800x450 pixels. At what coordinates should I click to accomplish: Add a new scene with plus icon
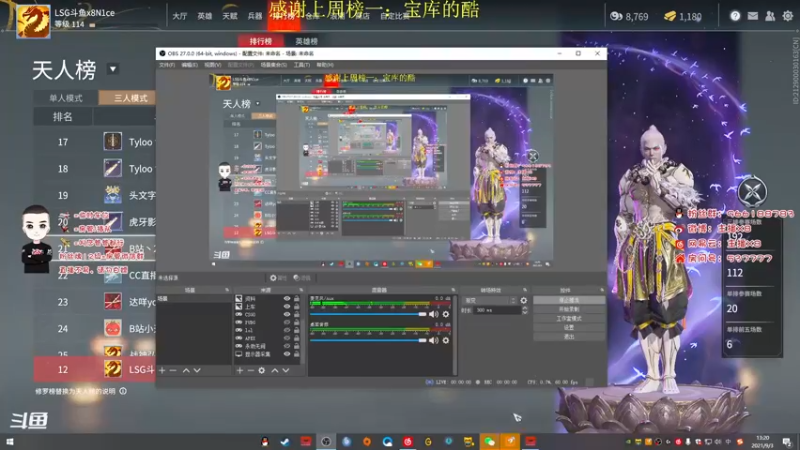point(162,370)
